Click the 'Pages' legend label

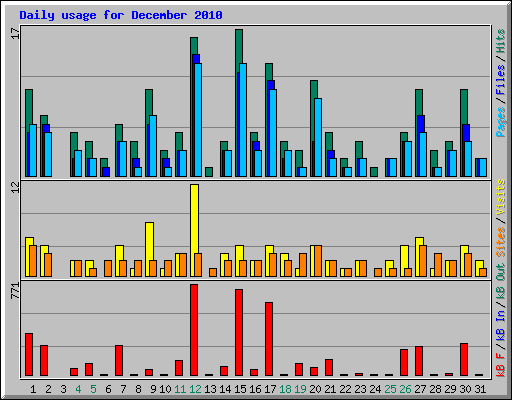(x=501, y=122)
